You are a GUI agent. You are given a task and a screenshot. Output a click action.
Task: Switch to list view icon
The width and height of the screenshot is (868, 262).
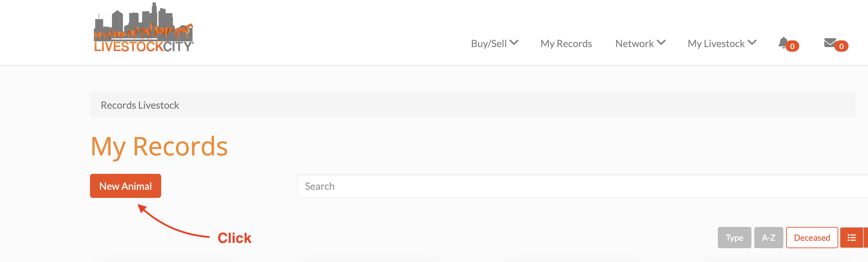[852, 238]
